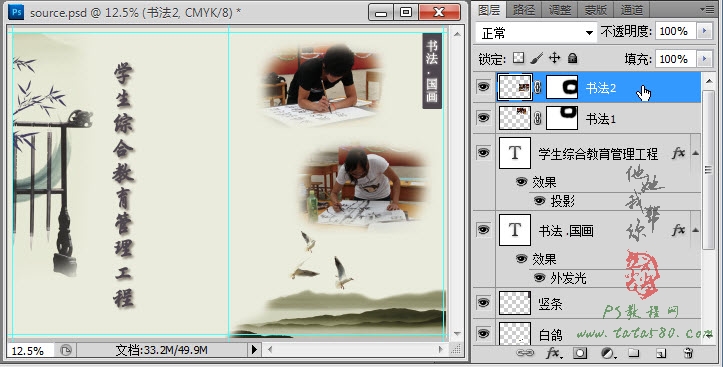The width and height of the screenshot is (723, 367).
Task: Open the opacity 不透明度 slider arrow
Action: click(x=704, y=31)
